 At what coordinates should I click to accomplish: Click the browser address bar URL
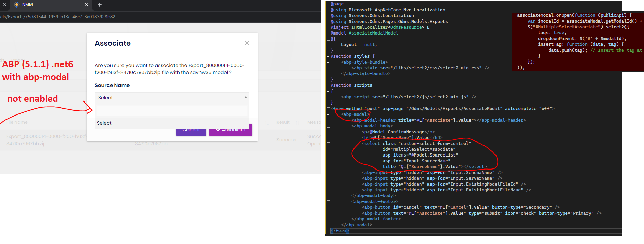(x=58, y=17)
